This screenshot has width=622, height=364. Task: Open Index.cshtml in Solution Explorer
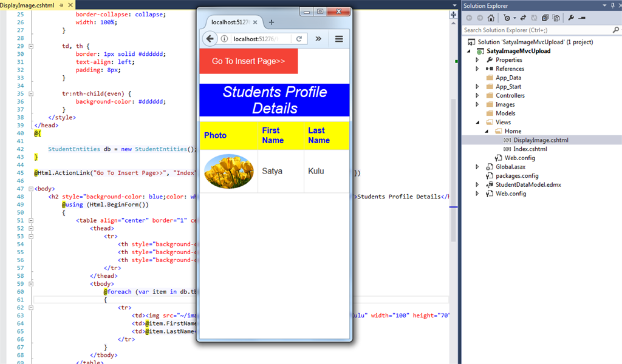click(530, 149)
